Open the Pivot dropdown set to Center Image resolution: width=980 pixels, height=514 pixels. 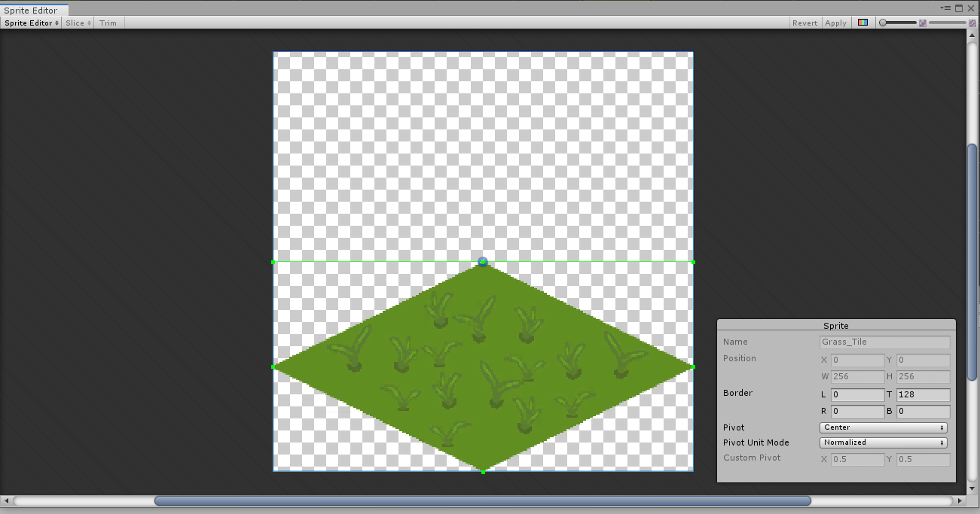point(883,427)
